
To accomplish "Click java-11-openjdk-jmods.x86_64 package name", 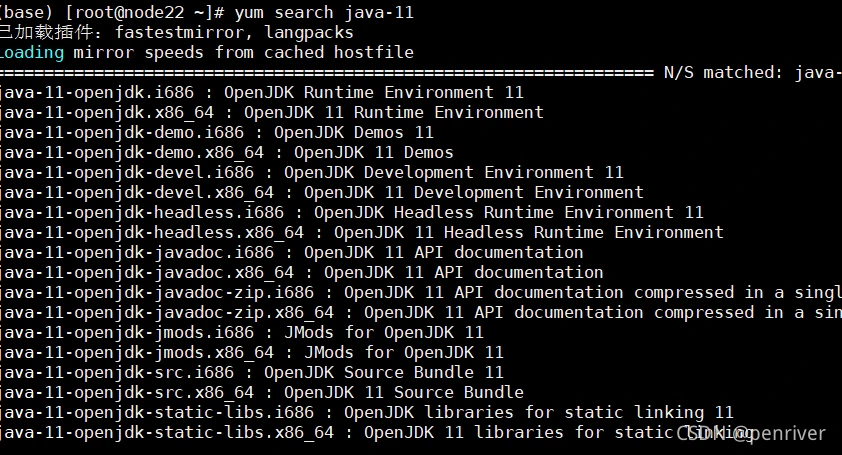I will click(x=137, y=352).
